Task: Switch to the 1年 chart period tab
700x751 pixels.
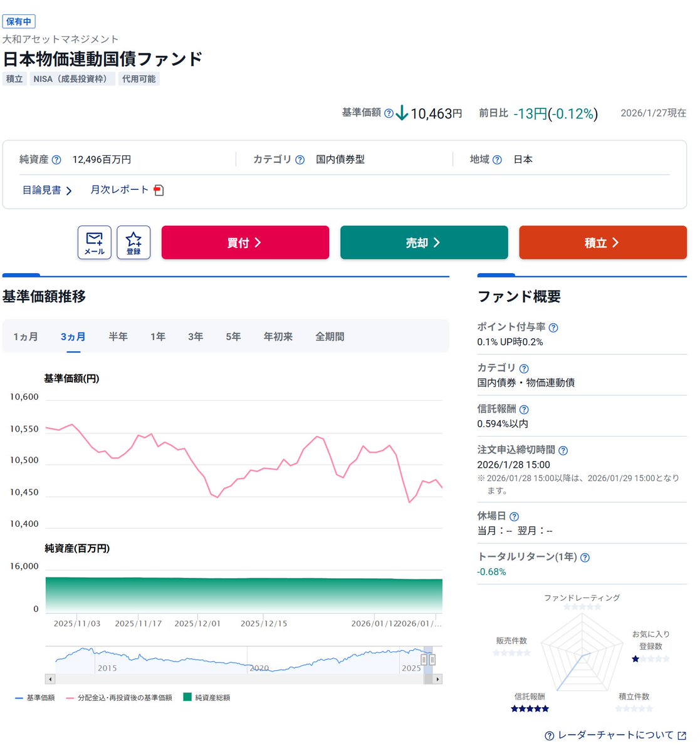Action: click(157, 336)
